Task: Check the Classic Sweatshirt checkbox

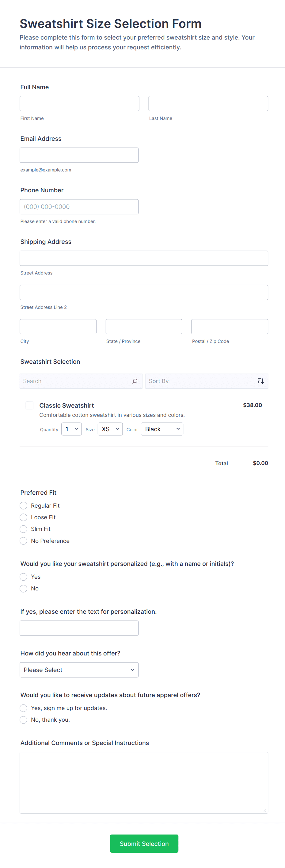Action: pos(30,405)
